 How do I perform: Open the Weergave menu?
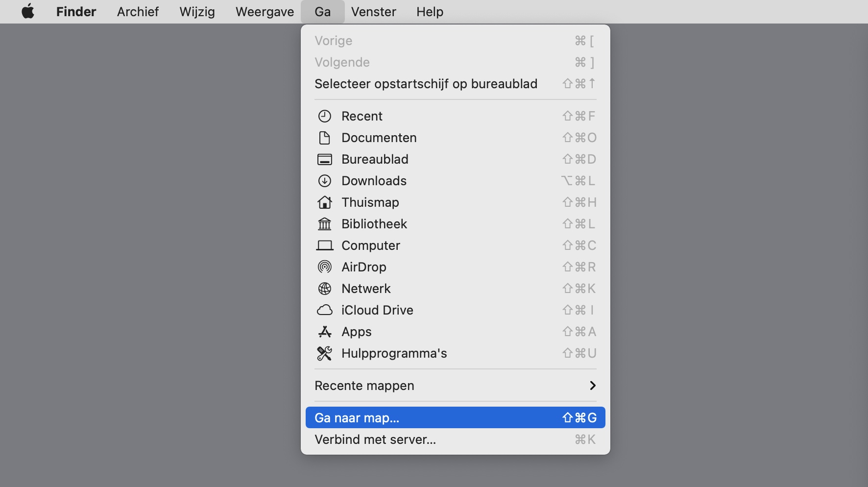[x=265, y=12]
